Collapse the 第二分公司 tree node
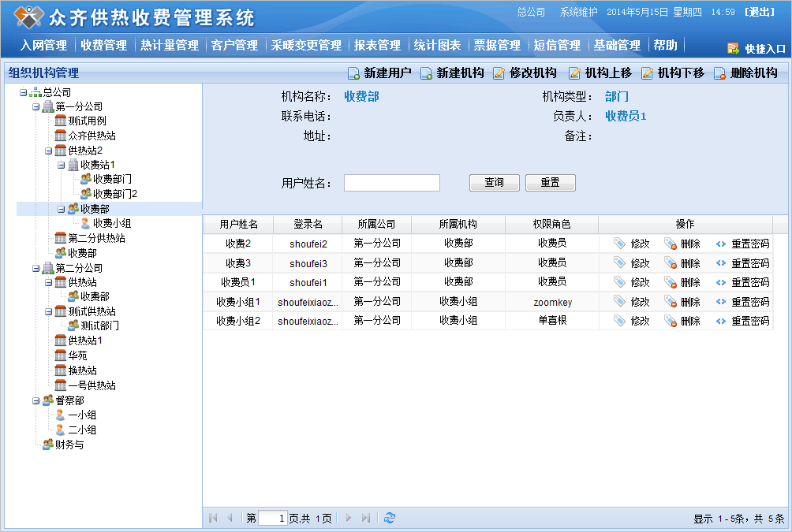This screenshot has height=532, width=792. coord(36,268)
